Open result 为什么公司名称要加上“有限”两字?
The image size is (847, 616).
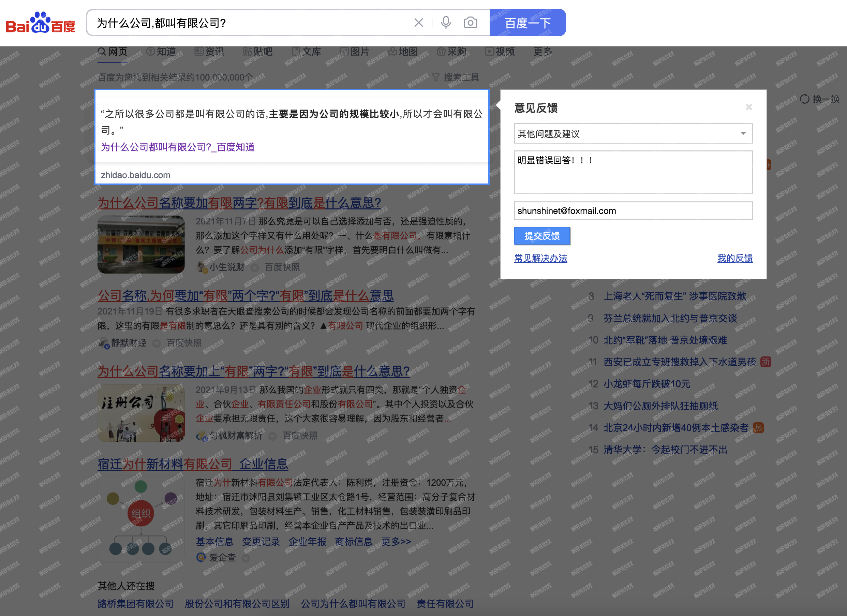tap(253, 371)
